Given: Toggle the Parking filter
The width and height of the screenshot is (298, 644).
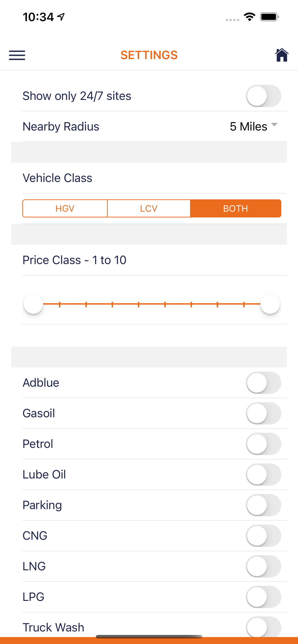Looking at the screenshot, I should [x=263, y=505].
